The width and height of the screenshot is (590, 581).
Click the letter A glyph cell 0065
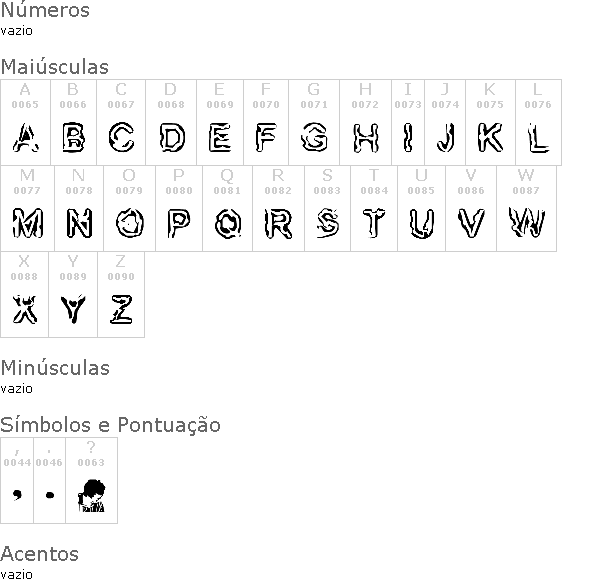[25, 122]
